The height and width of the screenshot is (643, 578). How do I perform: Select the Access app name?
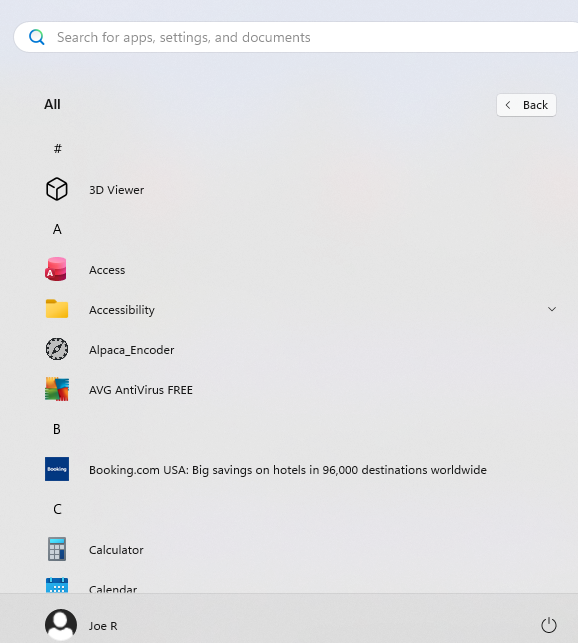pos(107,270)
